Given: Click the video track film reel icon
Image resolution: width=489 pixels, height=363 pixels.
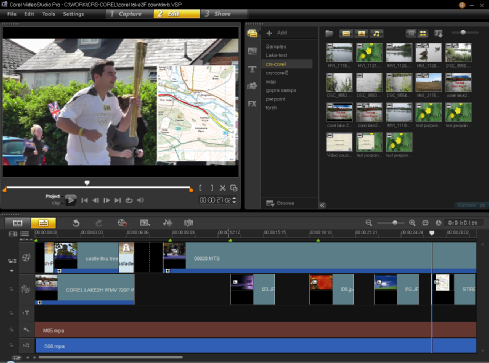Looking at the screenshot, I should click(x=26, y=257).
